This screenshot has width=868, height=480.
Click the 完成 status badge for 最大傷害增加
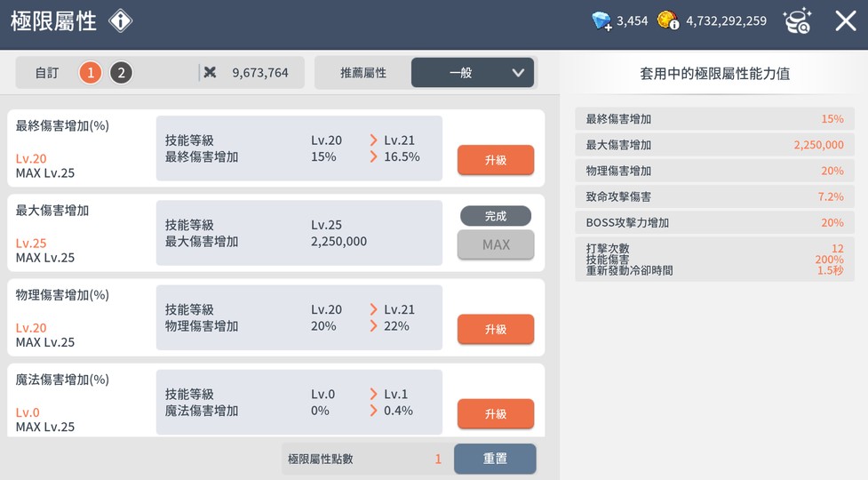click(x=496, y=216)
